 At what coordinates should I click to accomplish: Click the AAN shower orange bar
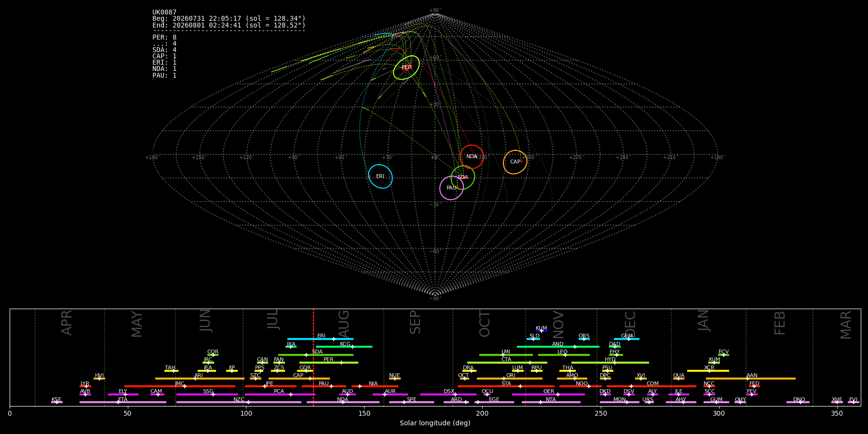[751, 379]
